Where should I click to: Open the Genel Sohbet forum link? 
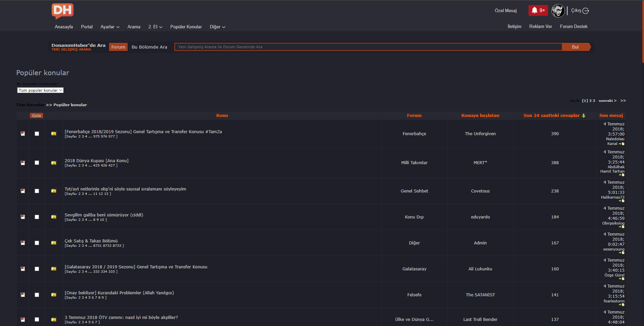tap(414, 191)
